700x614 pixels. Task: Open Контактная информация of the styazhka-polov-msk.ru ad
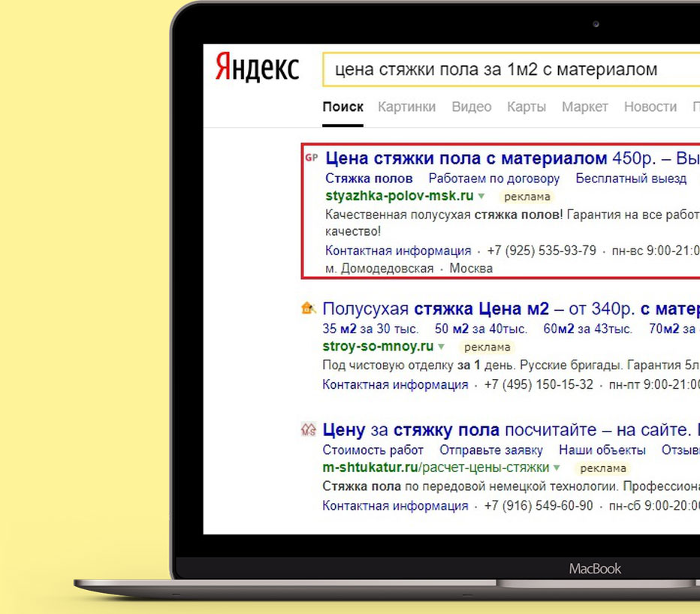click(398, 251)
